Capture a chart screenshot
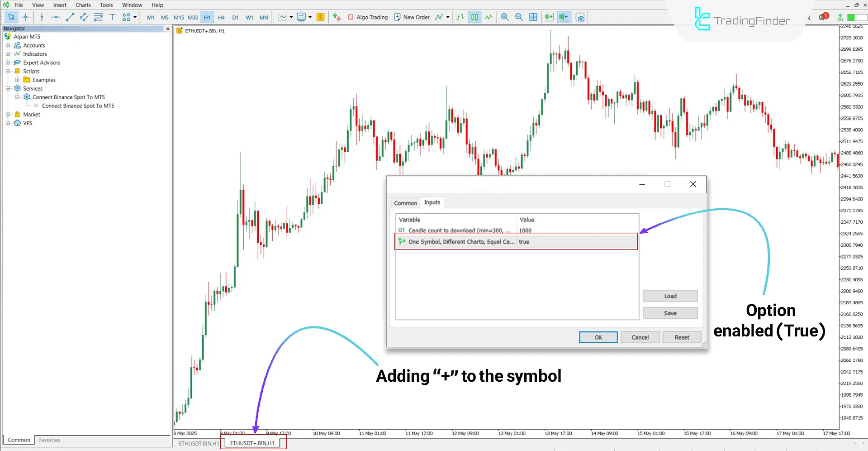 (x=580, y=17)
